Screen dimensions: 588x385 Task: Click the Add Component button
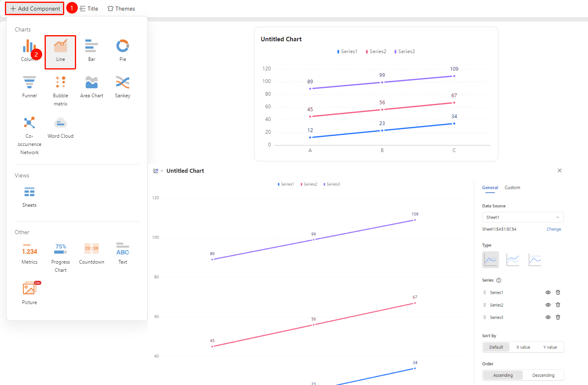35,9
